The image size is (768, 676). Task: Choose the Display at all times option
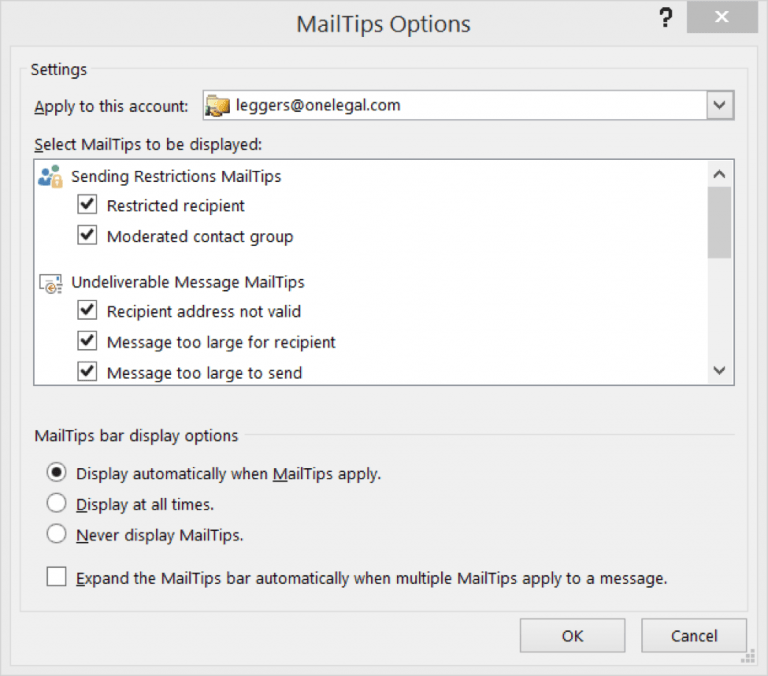(x=57, y=504)
